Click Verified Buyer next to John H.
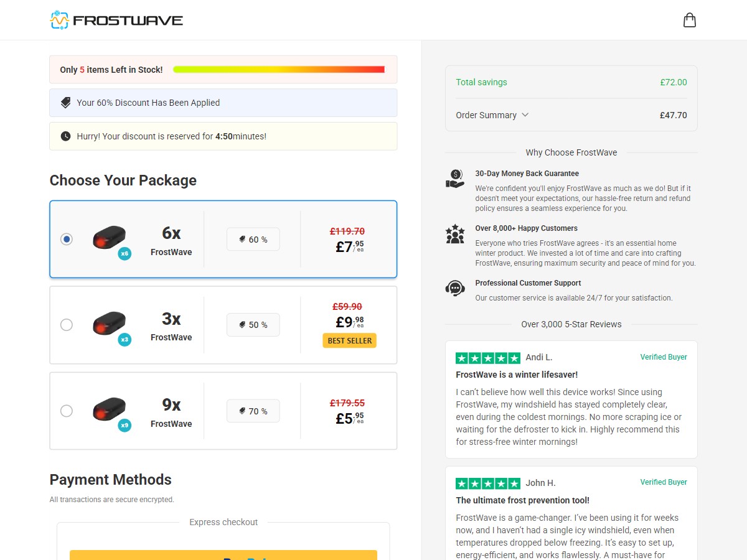747x560 pixels. click(664, 482)
